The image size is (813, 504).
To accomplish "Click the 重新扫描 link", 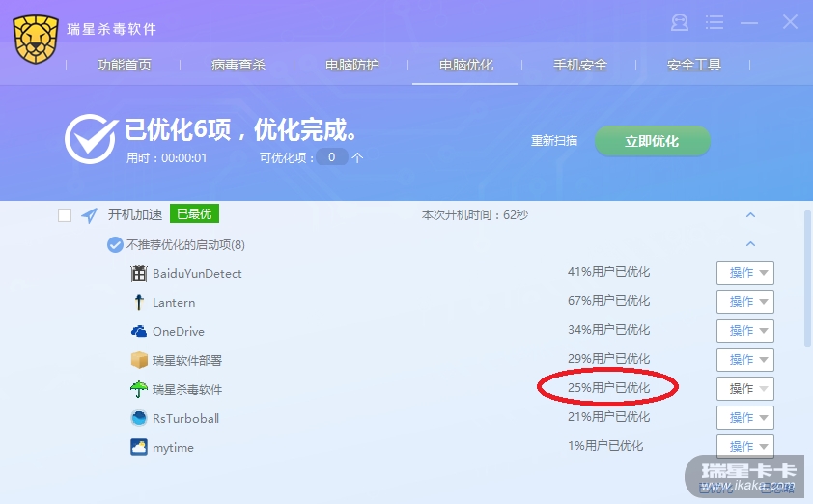I will click(x=554, y=141).
